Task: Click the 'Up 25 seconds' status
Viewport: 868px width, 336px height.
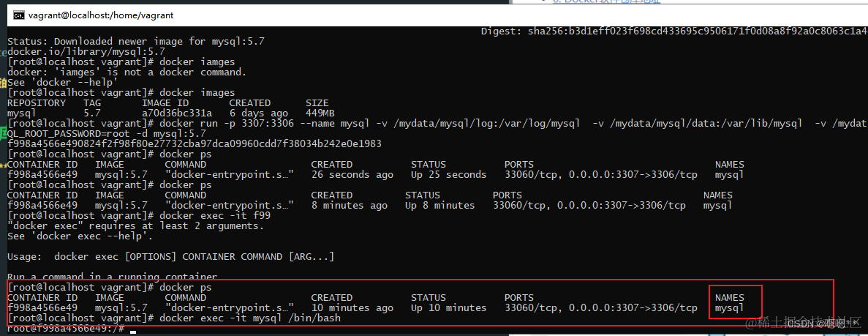Action: click(448, 175)
